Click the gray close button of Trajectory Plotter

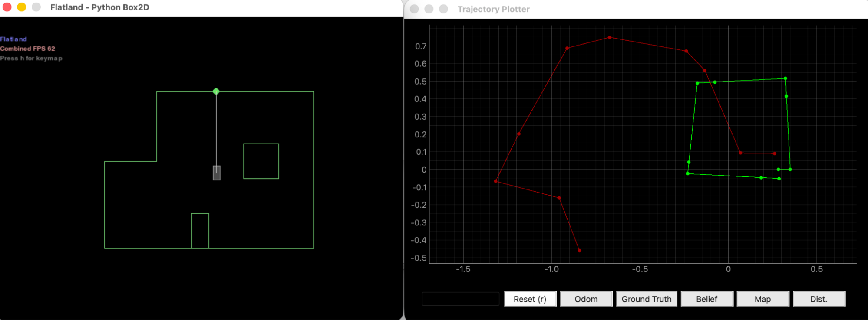[414, 9]
